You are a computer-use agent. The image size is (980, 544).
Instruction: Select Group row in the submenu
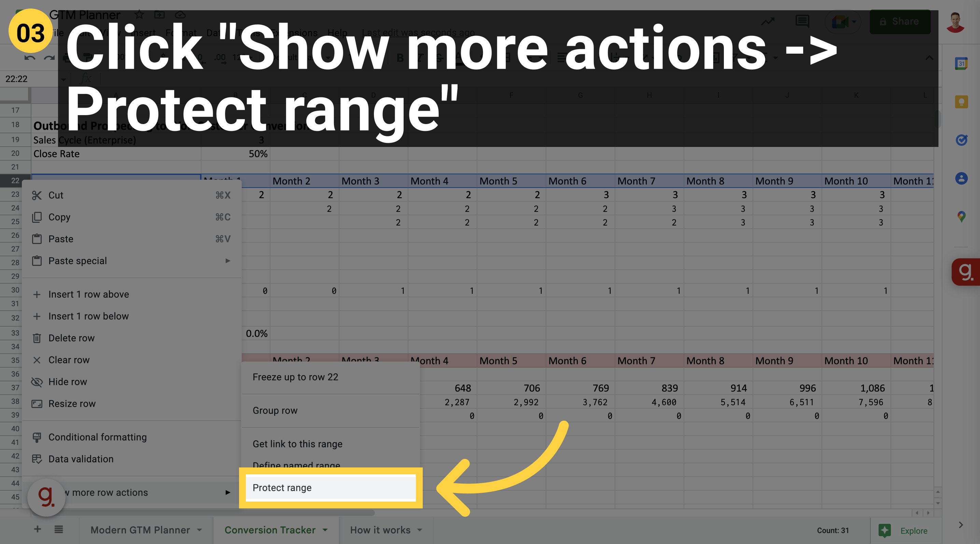point(331,410)
